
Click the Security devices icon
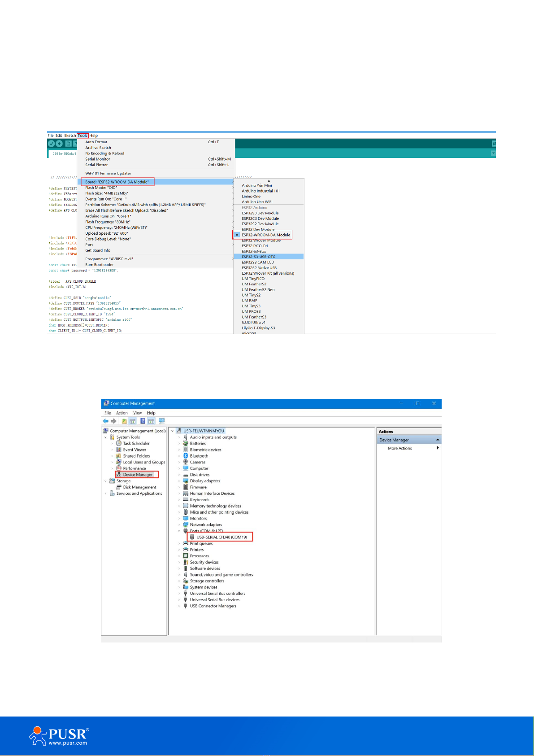pos(186,562)
